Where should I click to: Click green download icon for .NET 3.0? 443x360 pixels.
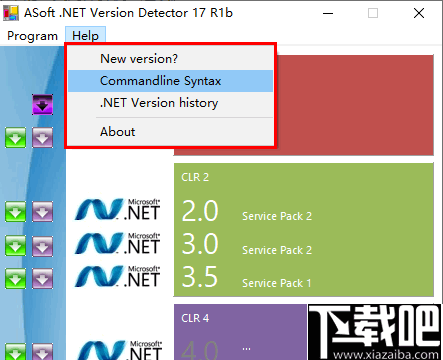(15, 246)
